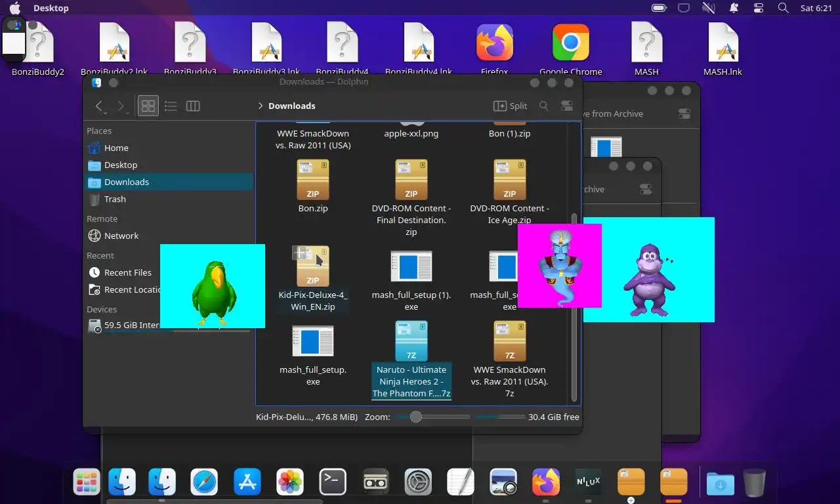Screen dimensions: 840x504
Task: Open the text editor notepad in dock
Action: click(x=461, y=482)
